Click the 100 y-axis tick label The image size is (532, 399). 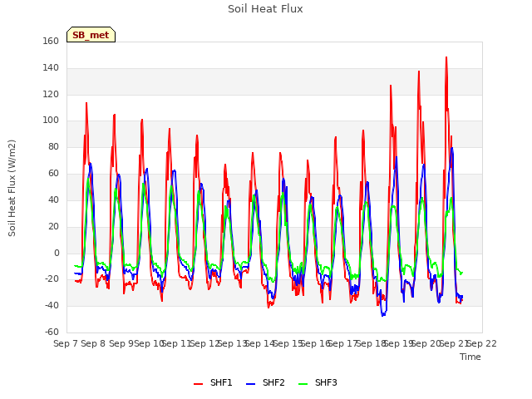[51, 121]
